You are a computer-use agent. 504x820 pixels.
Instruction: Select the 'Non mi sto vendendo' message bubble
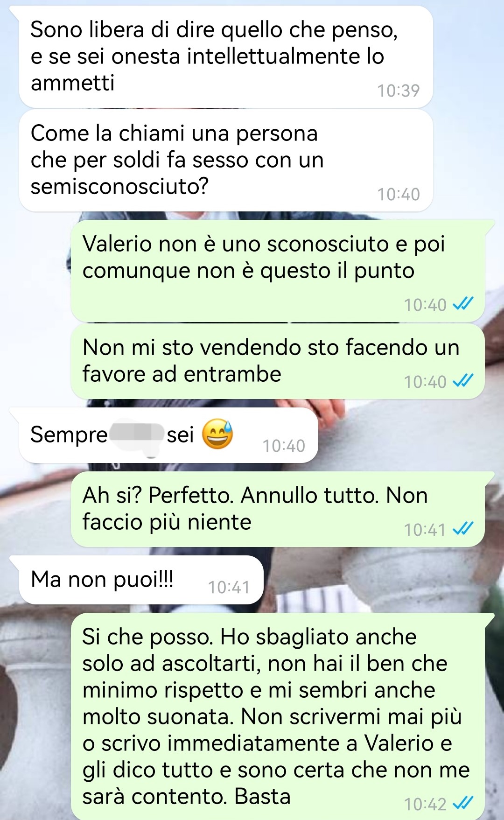(x=278, y=361)
